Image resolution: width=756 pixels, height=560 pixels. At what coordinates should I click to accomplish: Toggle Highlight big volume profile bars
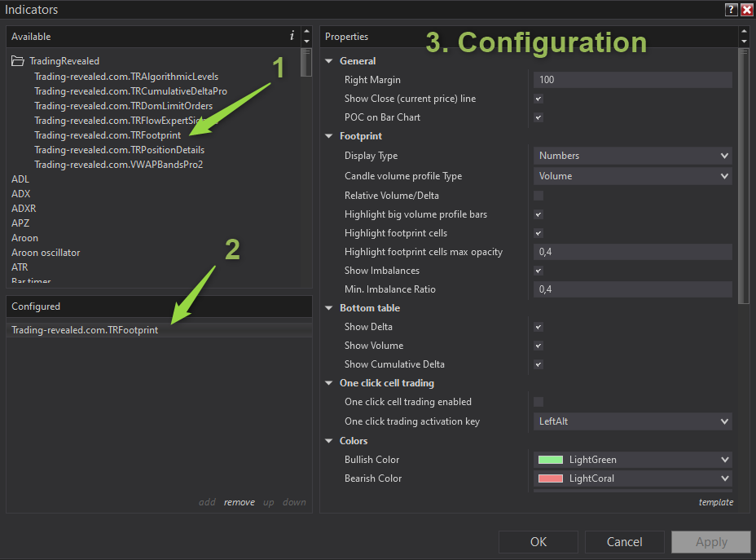pyautogui.click(x=538, y=214)
